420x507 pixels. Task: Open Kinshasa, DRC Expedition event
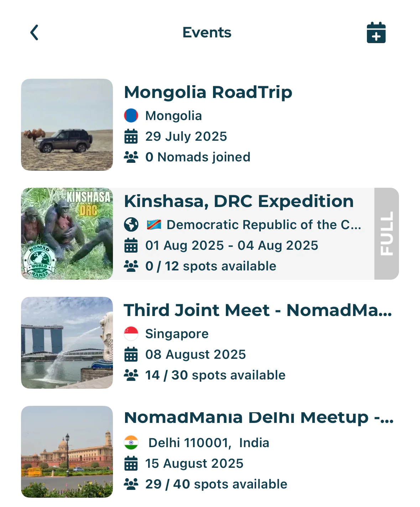pos(239,201)
